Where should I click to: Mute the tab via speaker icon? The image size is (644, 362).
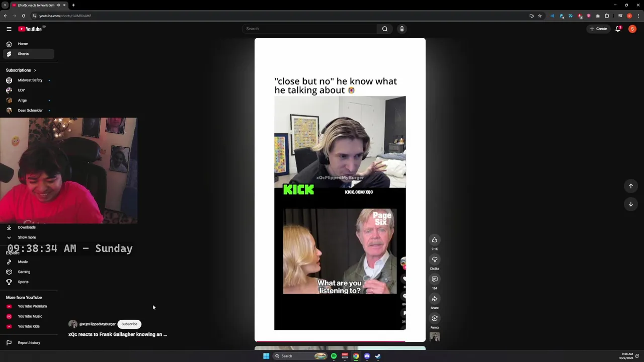(x=58, y=5)
